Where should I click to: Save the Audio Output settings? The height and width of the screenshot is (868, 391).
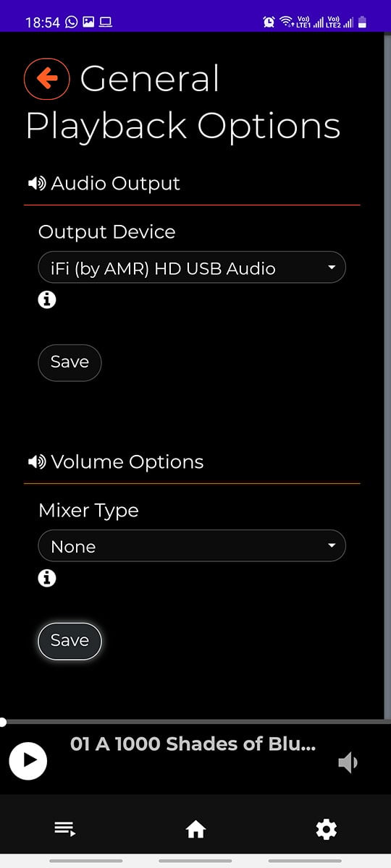70,362
